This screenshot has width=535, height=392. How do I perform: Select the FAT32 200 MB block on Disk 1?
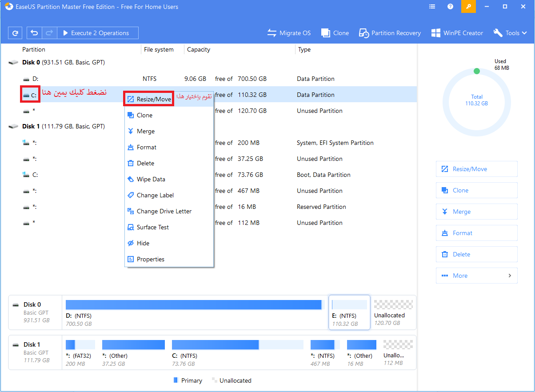point(80,353)
